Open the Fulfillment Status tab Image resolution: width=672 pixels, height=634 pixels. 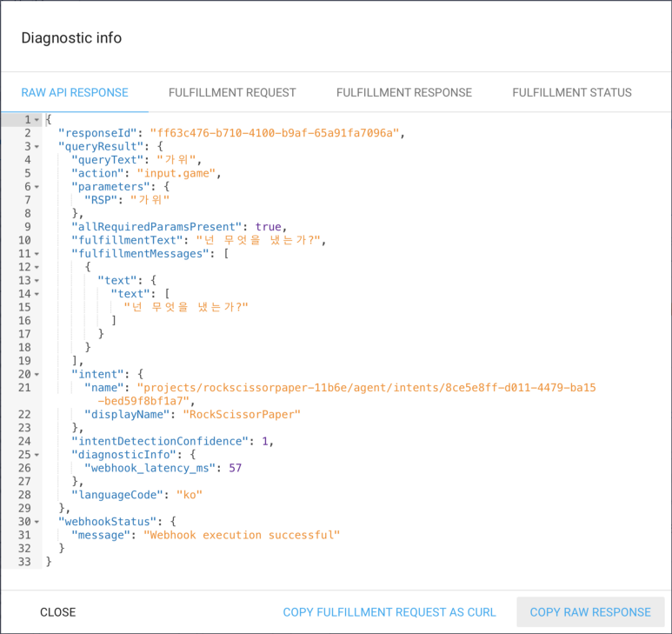click(x=572, y=92)
